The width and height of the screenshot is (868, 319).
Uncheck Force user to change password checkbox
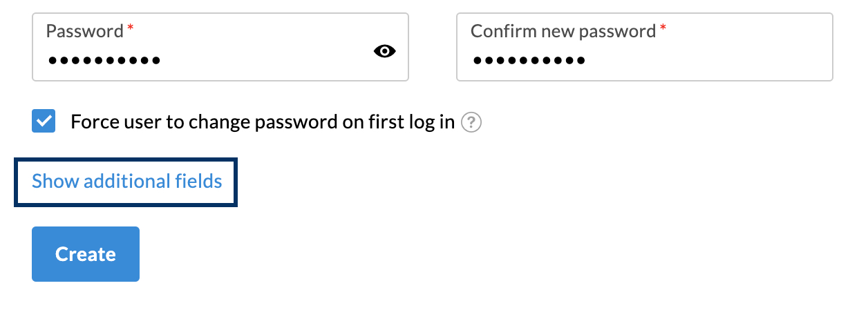[44, 122]
